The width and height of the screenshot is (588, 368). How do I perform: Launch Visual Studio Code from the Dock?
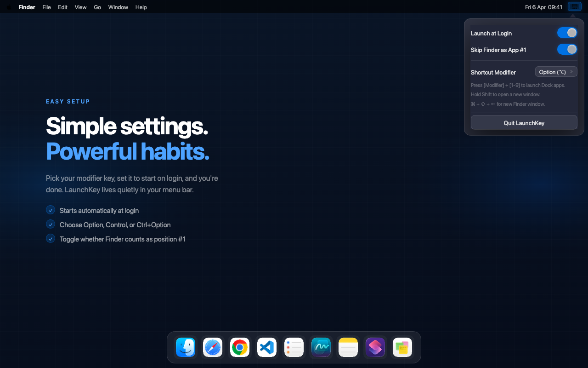[267, 347]
